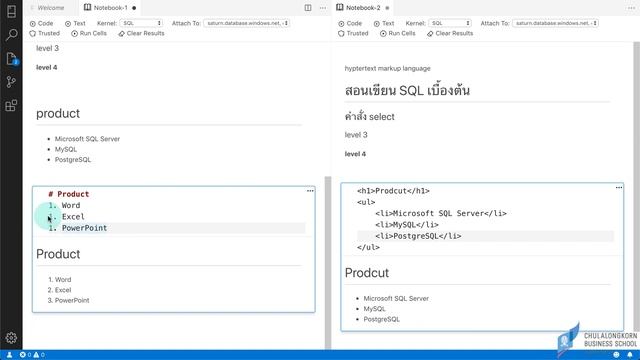
Task: Click the '1. Word' source line in editor
Action: click(64, 205)
